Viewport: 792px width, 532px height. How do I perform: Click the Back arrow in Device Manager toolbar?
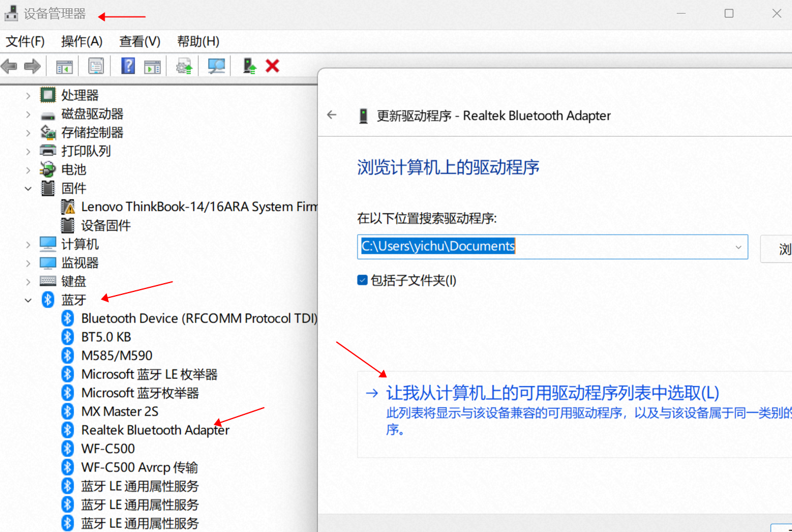point(9,66)
